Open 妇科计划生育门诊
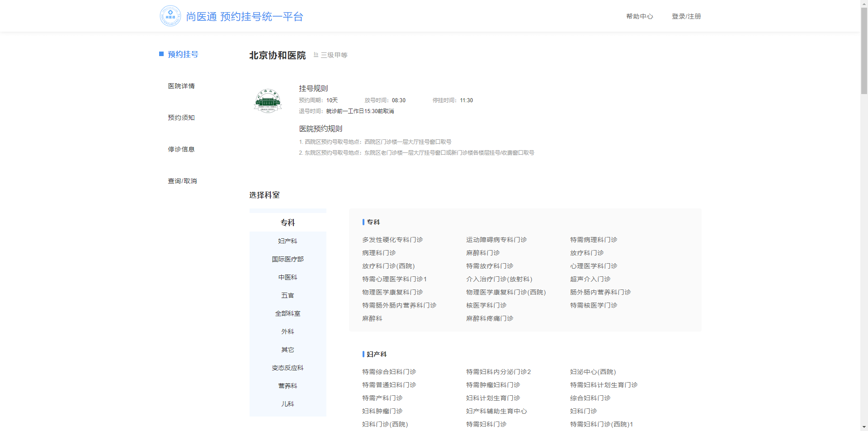Viewport: 868px width, 431px height. click(493, 398)
